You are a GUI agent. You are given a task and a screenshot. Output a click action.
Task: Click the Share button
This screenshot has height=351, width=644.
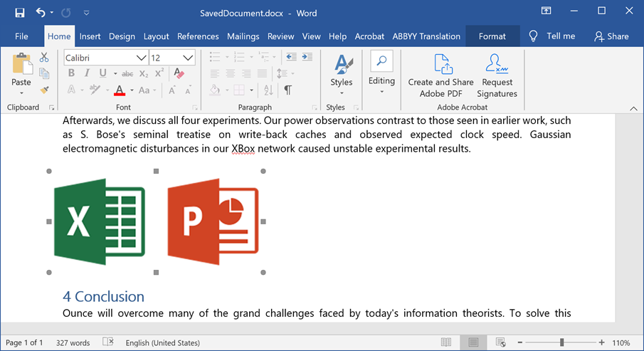coord(611,36)
